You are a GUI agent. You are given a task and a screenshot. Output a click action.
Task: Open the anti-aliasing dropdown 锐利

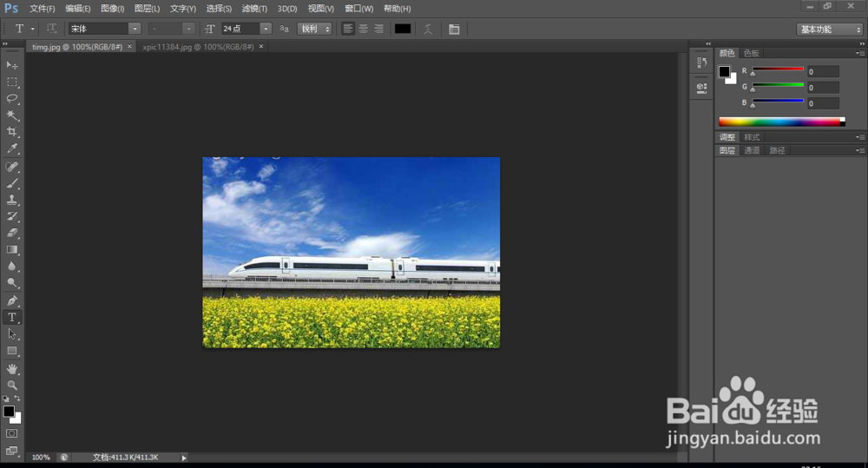click(314, 29)
